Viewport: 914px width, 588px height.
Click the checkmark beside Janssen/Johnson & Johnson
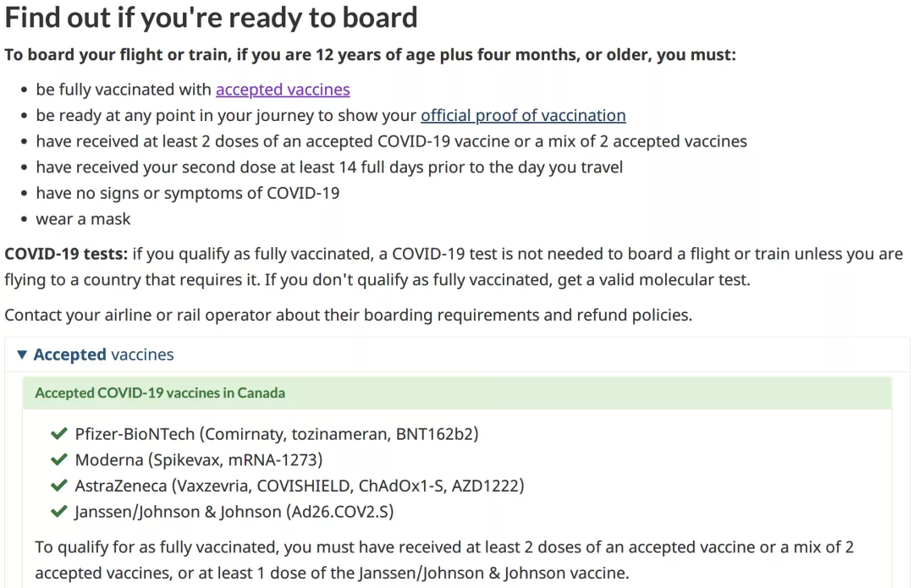59,511
